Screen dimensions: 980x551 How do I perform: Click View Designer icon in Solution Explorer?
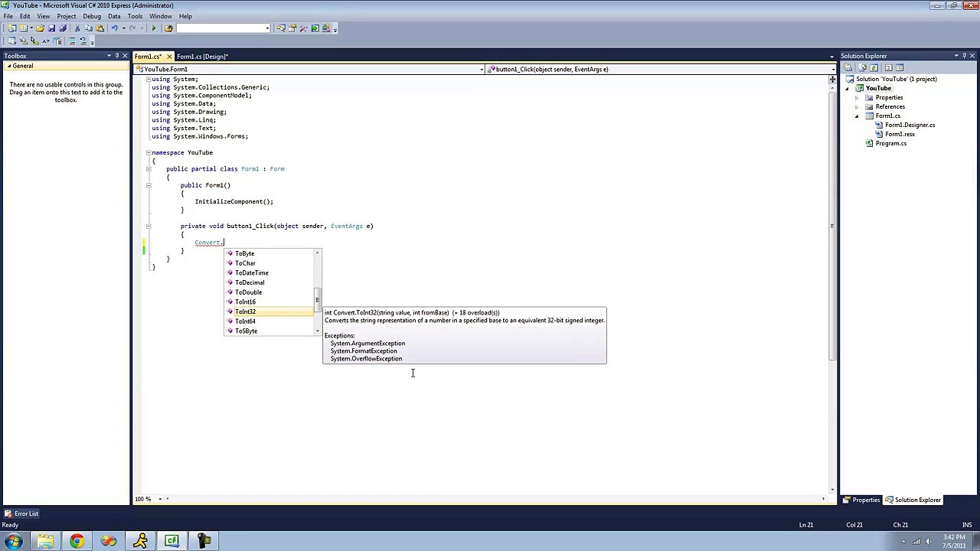900,67
